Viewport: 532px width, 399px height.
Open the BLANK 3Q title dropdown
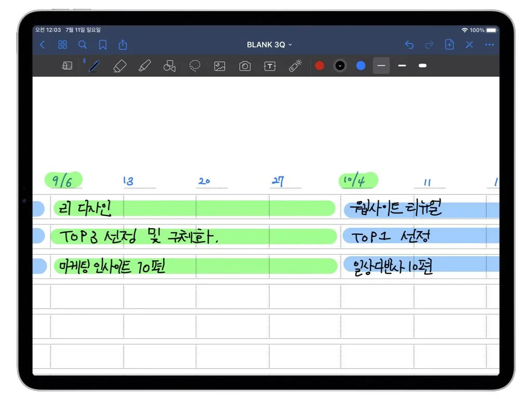(269, 45)
